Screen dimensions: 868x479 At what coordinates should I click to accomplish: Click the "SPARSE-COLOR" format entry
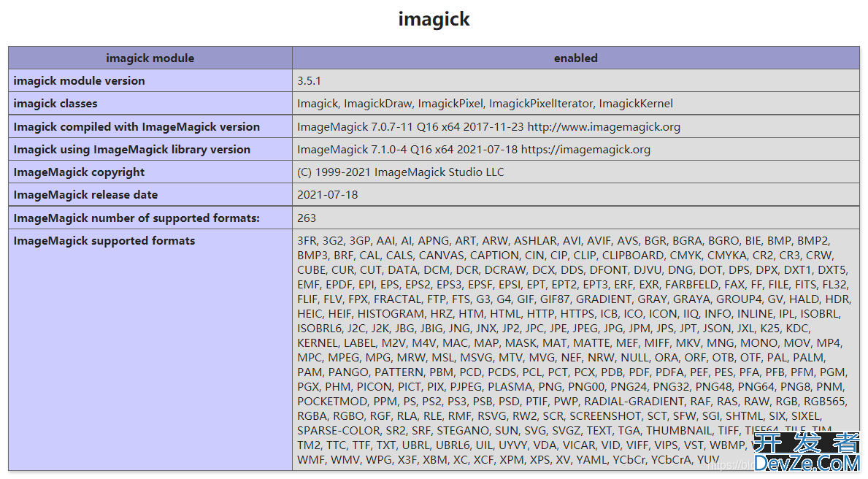click(x=338, y=431)
